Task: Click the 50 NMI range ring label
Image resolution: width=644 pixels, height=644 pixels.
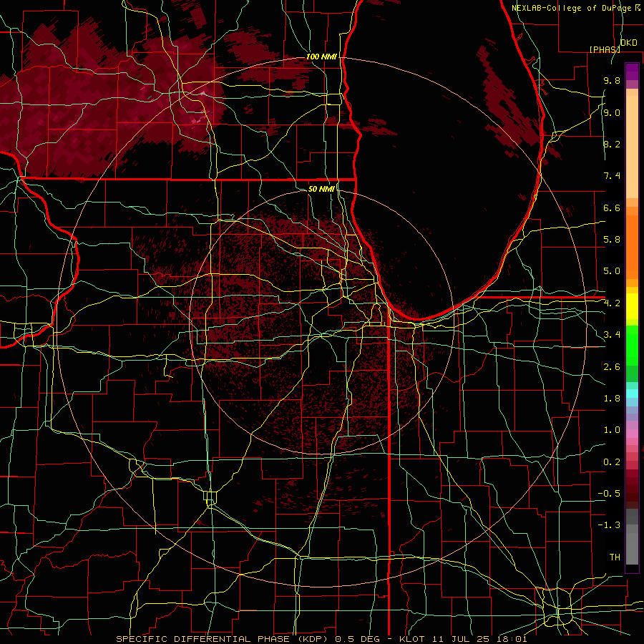Action: tap(321, 189)
